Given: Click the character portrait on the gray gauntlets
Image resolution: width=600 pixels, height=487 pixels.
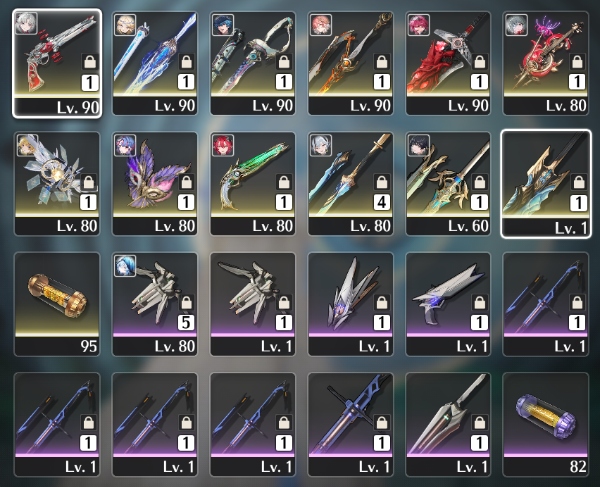Looking at the screenshot, I should [125, 265].
